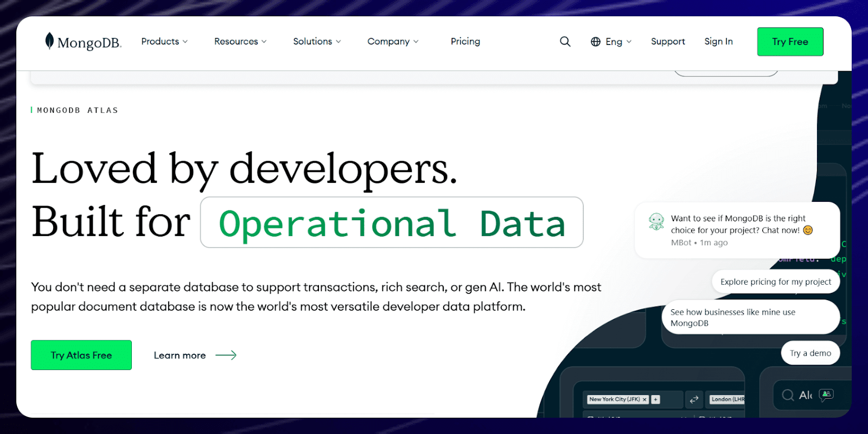Expand the Company menu
The width and height of the screenshot is (868, 434).
coord(393,41)
